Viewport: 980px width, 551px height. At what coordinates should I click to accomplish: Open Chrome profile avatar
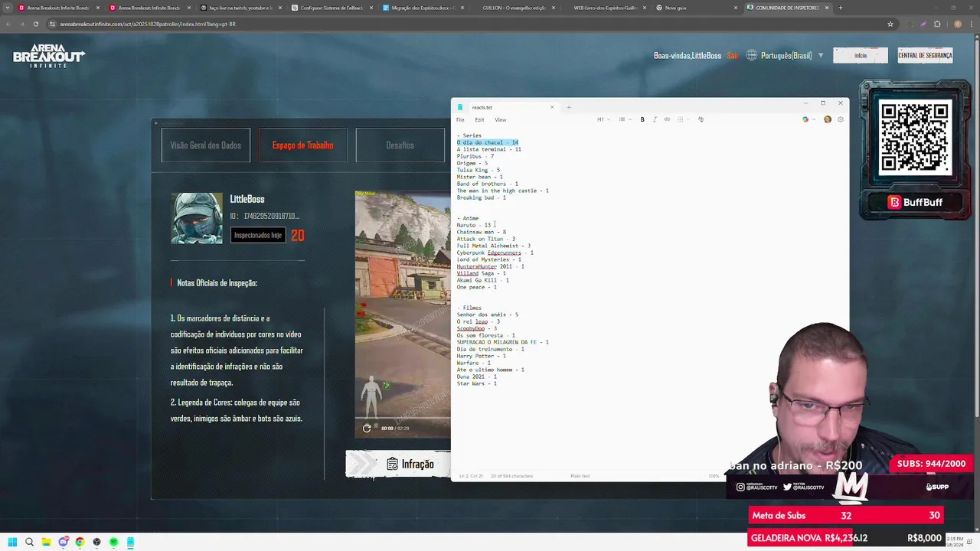coord(958,24)
